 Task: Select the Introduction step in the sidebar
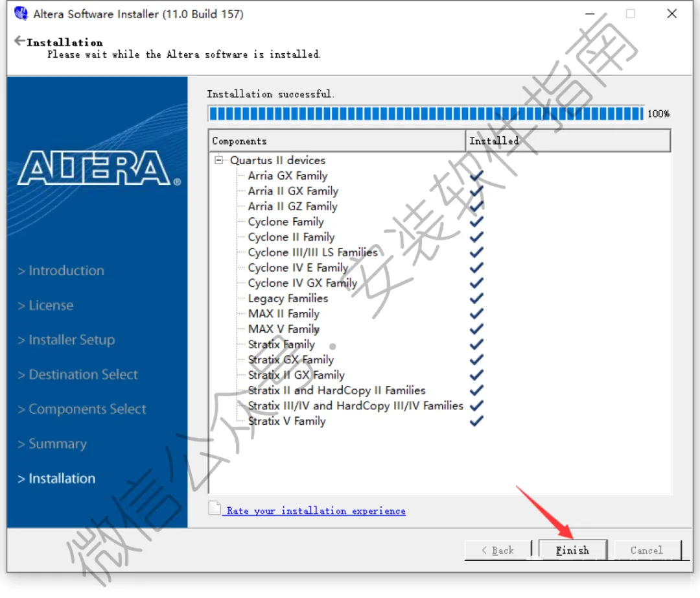61,270
